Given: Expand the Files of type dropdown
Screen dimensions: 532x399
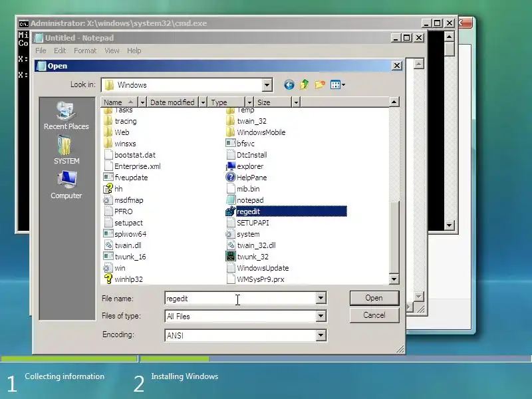Looking at the screenshot, I should pyautogui.click(x=321, y=317).
